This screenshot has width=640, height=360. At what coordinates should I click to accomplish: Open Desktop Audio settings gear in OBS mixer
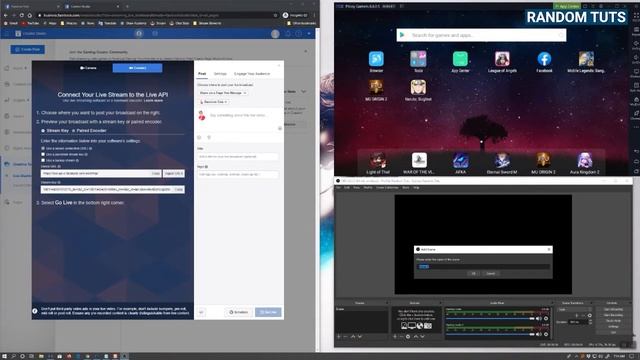(546, 318)
